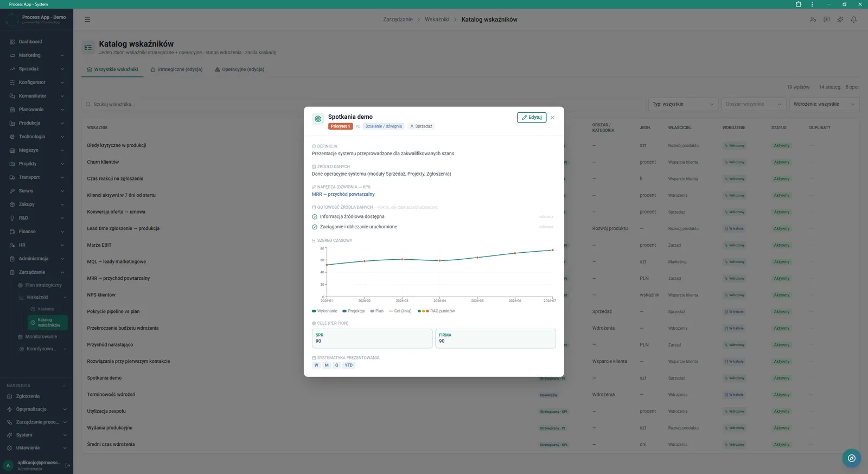Click the target icon beside Spotkania demo

tap(318, 119)
